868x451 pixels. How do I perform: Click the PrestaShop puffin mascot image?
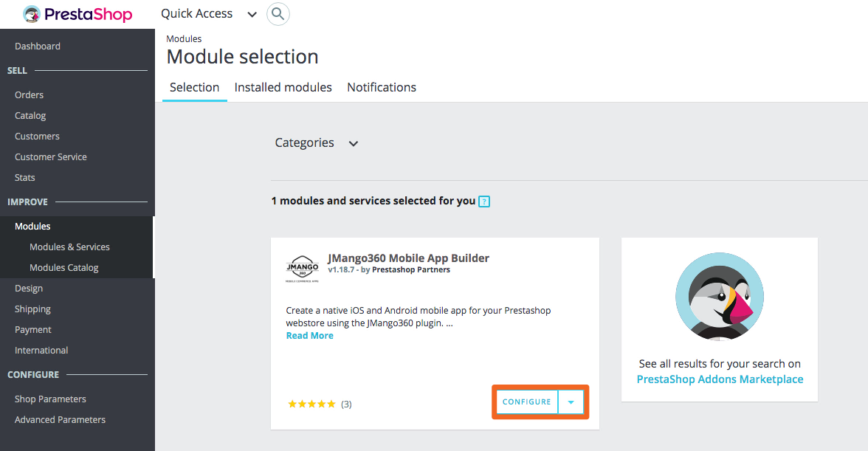[x=719, y=297]
